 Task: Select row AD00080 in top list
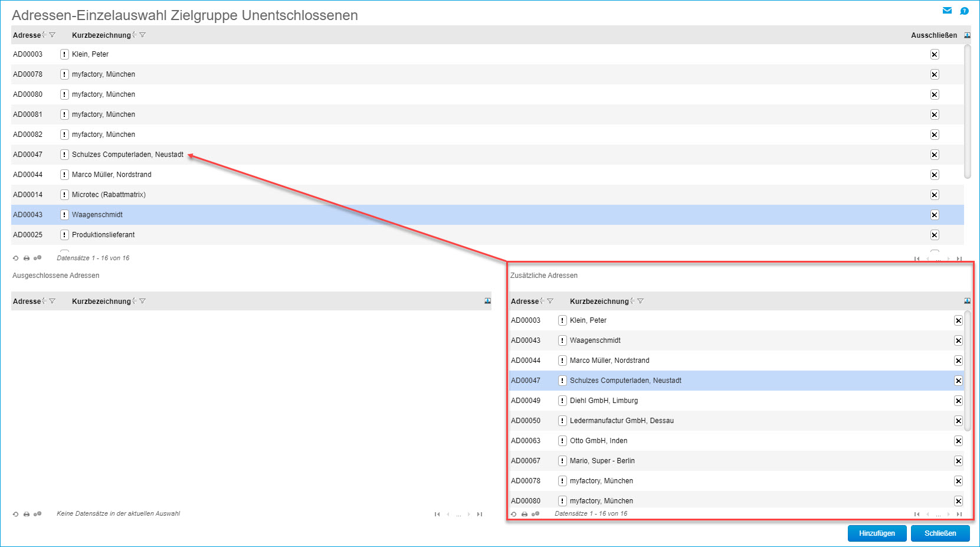(x=487, y=94)
